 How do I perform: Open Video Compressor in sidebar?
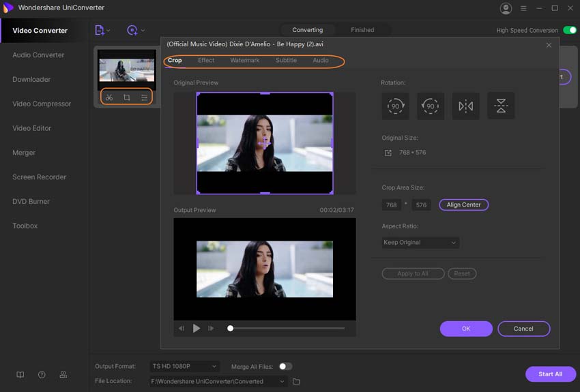42,104
